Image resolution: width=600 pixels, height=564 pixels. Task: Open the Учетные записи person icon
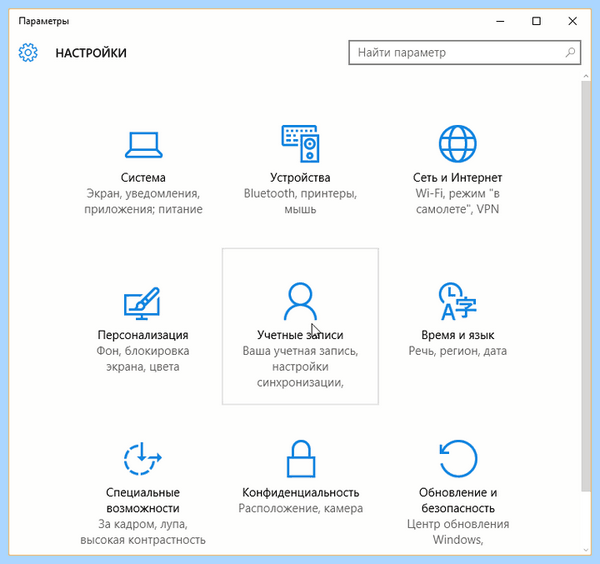(x=300, y=302)
